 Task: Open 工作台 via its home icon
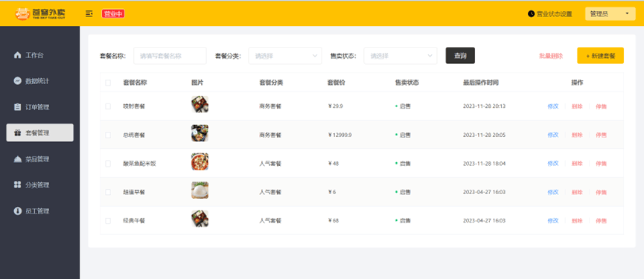17,55
